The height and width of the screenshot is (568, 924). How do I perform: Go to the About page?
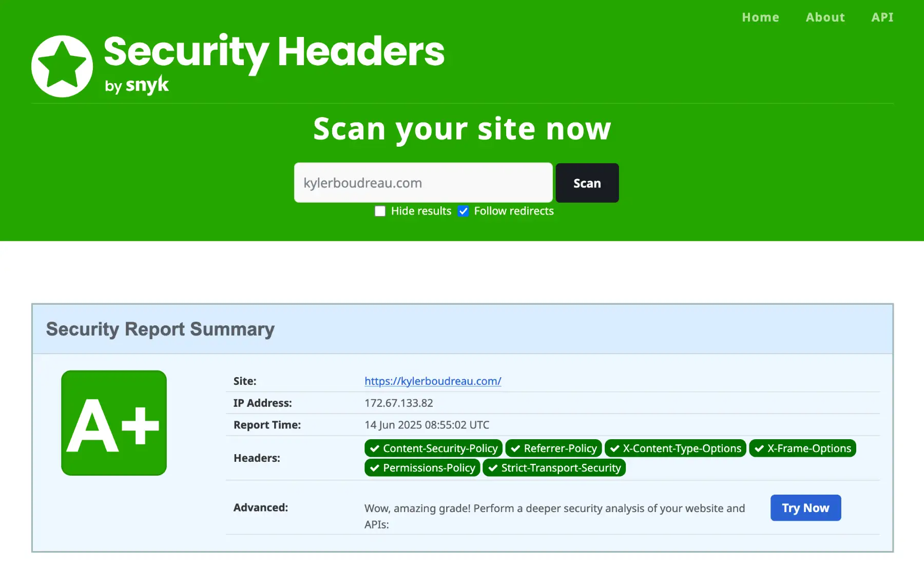click(825, 17)
